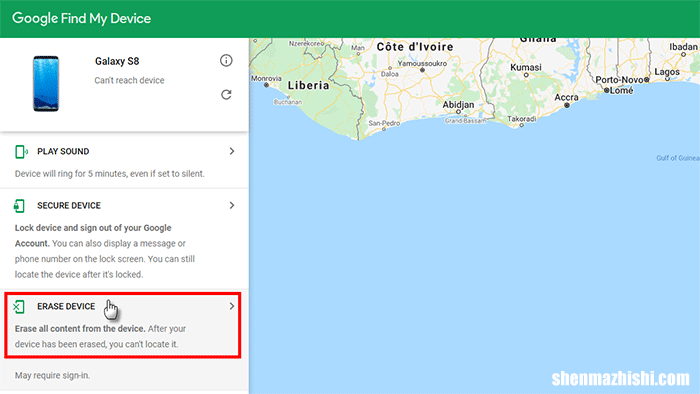Click the Liberia label on the map
The height and width of the screenshot is (394, 700).
(x=308, y=85)
